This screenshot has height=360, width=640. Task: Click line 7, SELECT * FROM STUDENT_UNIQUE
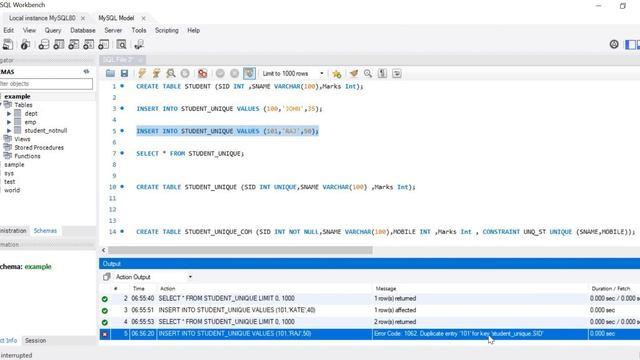pyautogui.click(x=190, y=153)
